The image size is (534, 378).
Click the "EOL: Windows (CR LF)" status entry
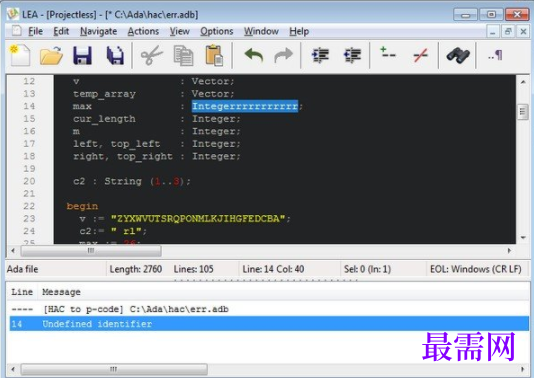click(x=476, y=269)
